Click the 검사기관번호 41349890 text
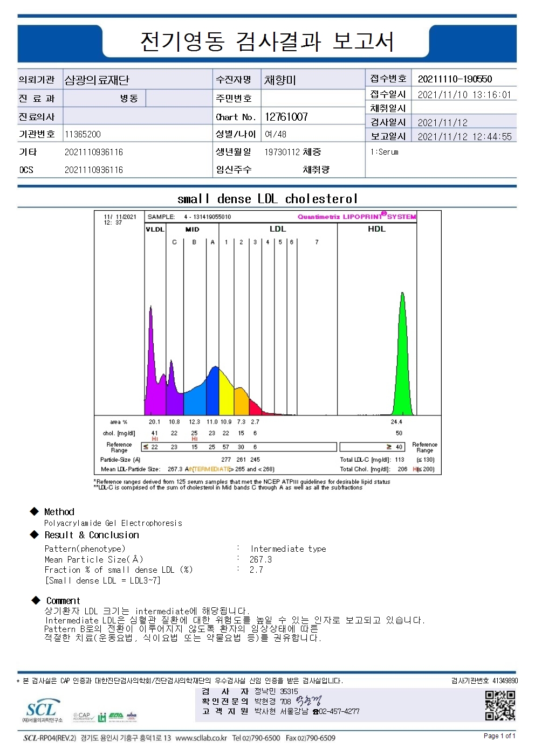535x756 pixels. (484, 681)
